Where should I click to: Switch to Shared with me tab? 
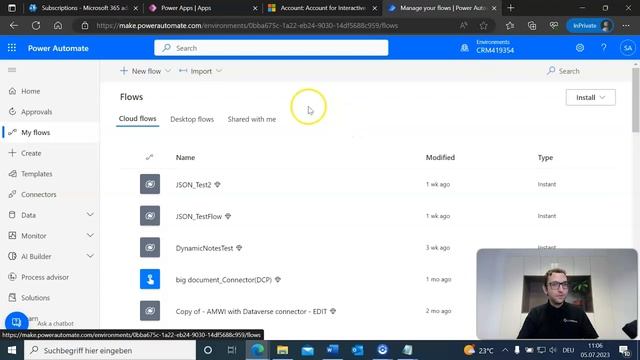tap(251, 119)
